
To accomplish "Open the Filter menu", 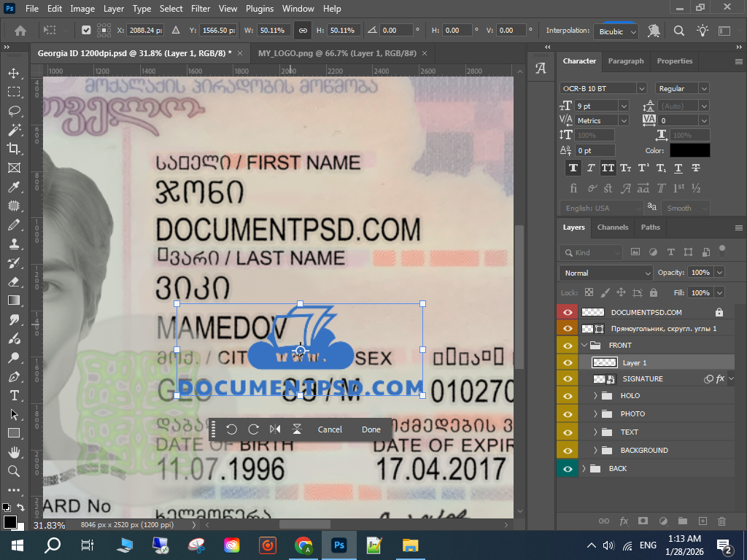I will pyautogui.click(x=202, y=9).
